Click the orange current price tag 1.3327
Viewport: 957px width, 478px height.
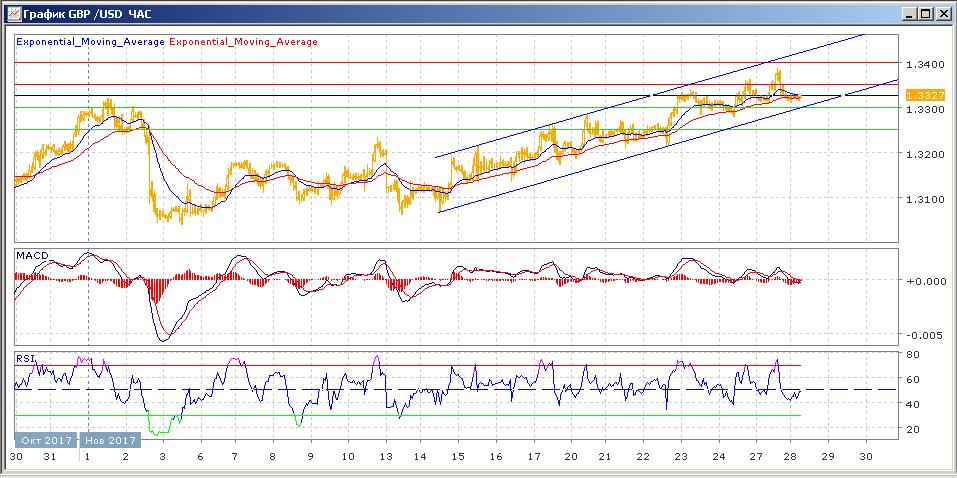click(924, 95)
